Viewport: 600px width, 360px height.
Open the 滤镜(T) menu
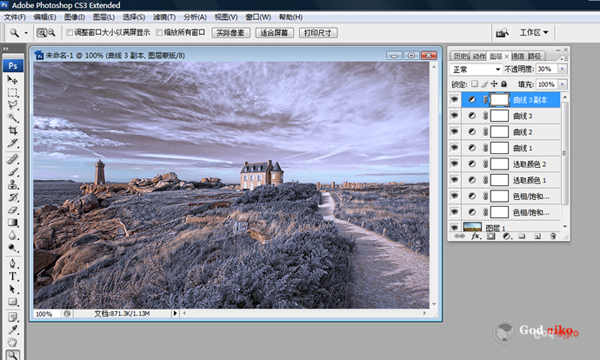pyautogui.click(x=164, y=17)
